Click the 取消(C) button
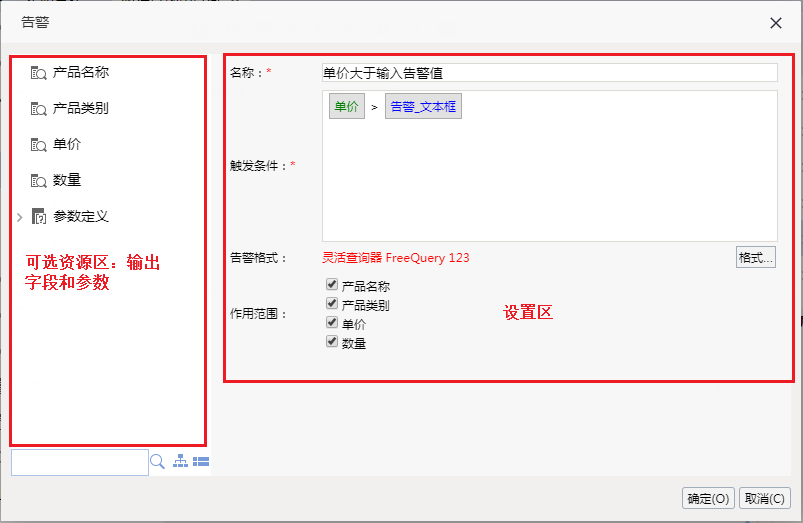This screenshot has height=523, width=803. [765, 498]
